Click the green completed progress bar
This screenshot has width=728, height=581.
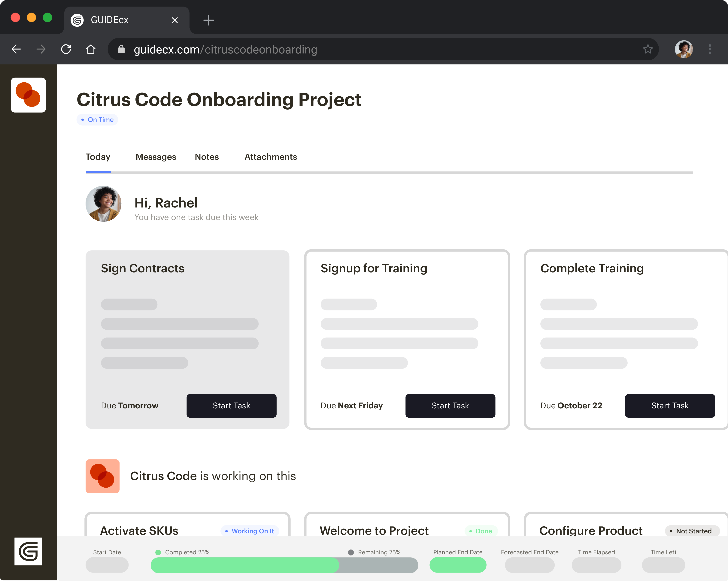coord(245,565)
